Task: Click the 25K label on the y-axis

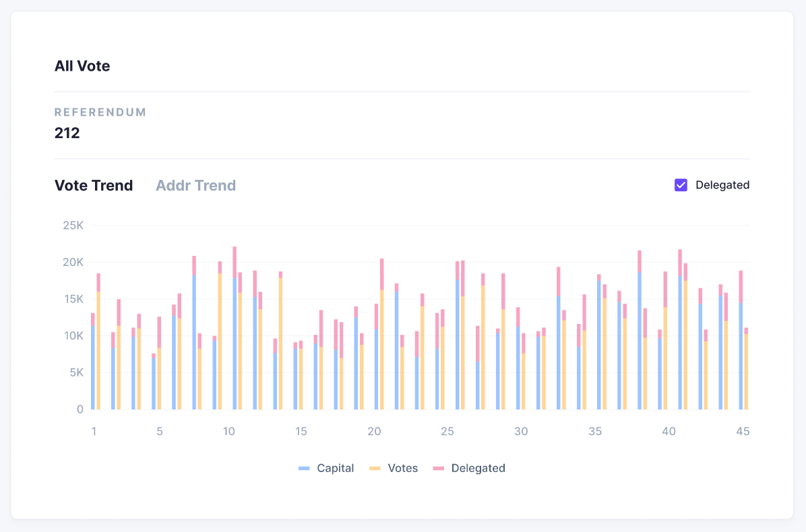Action: [x=74, y=225]
